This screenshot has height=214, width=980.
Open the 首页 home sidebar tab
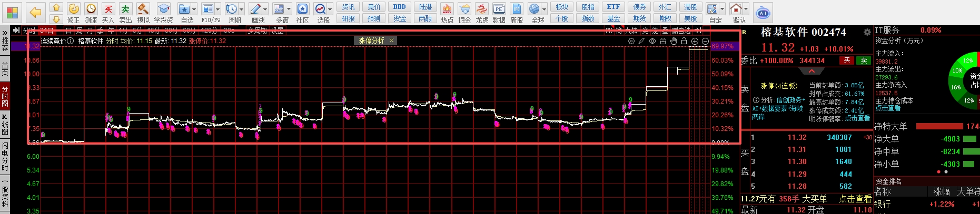point(5,68)
